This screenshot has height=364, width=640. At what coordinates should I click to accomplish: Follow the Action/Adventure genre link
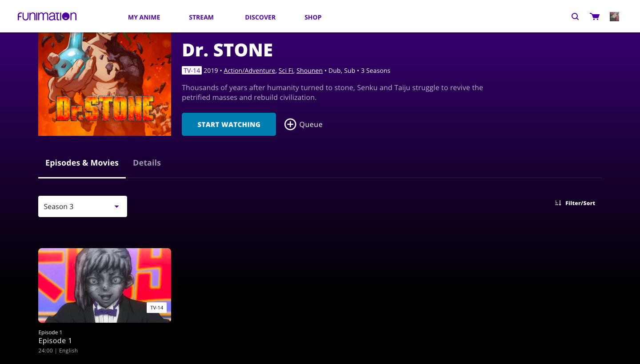pyautogui.click(x=249, y=71)
